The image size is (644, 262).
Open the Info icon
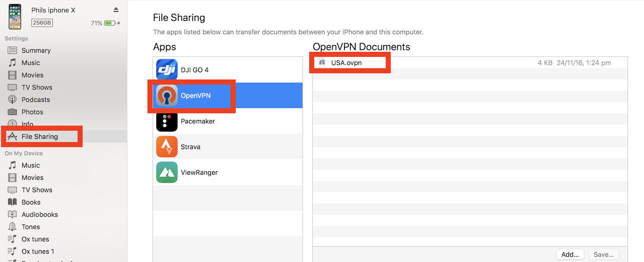[x=12, y=124]
